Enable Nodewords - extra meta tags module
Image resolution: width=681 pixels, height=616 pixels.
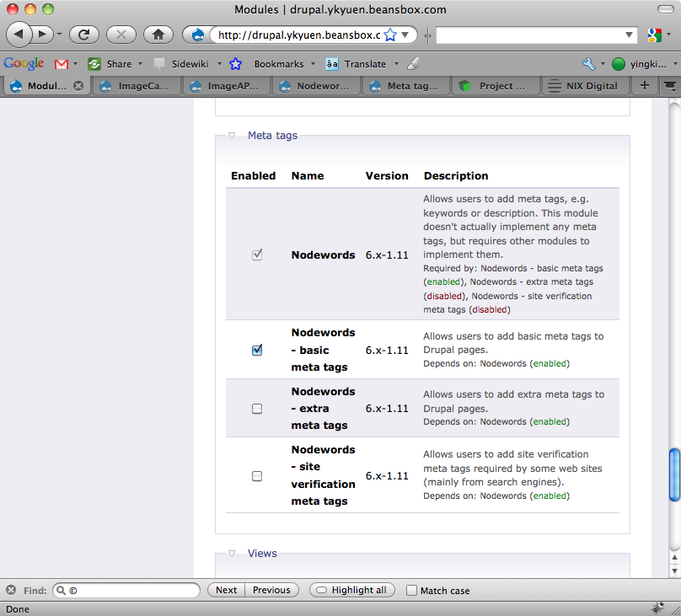pos(257,409)
